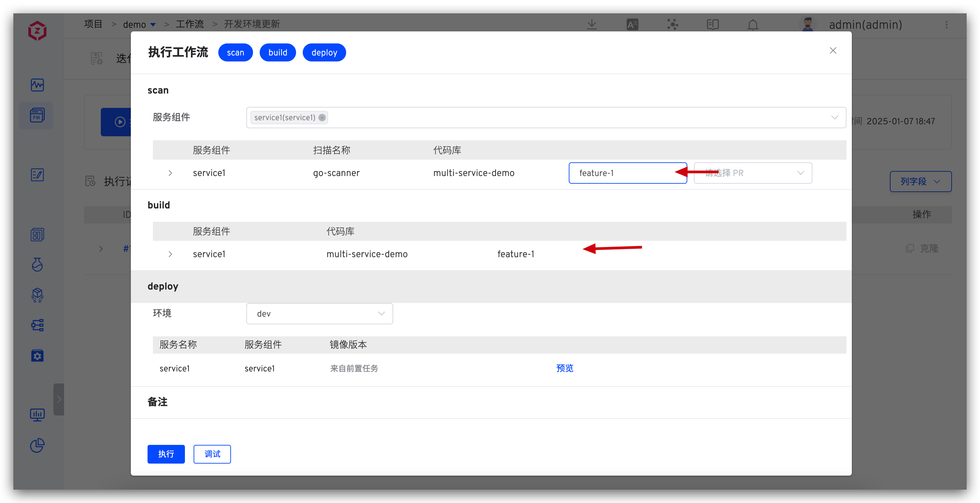Viewport: 980px width, 503px height.
Task: Remove the service1(service1) tag
Action: 322,118
